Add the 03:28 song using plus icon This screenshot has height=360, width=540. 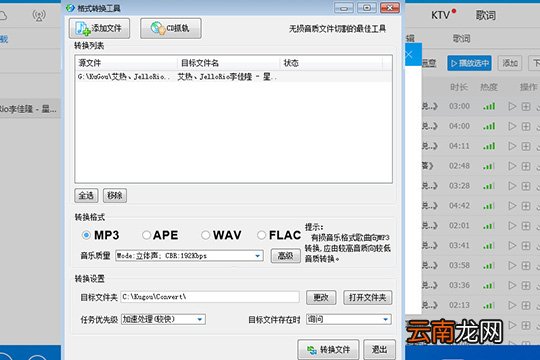pos(526,186)
